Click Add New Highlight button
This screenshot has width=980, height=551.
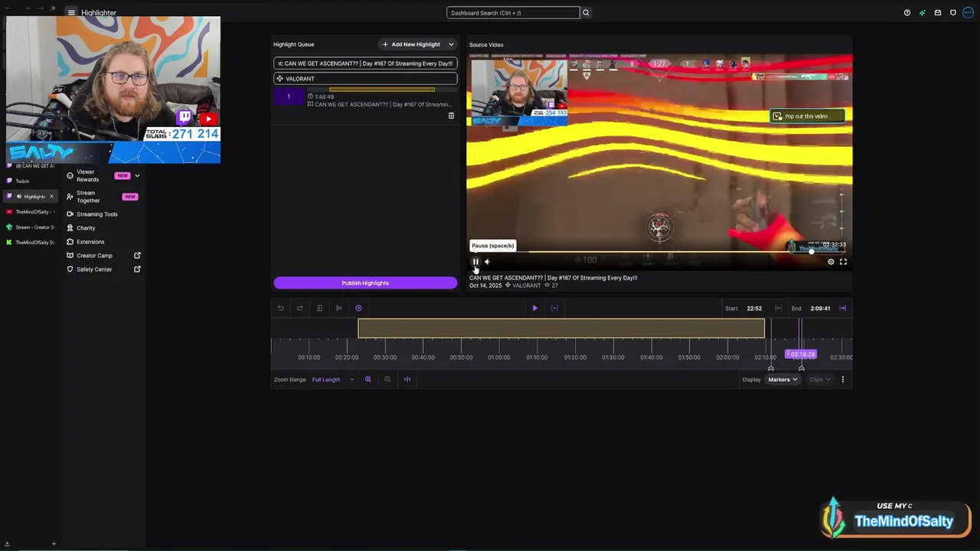411,44
